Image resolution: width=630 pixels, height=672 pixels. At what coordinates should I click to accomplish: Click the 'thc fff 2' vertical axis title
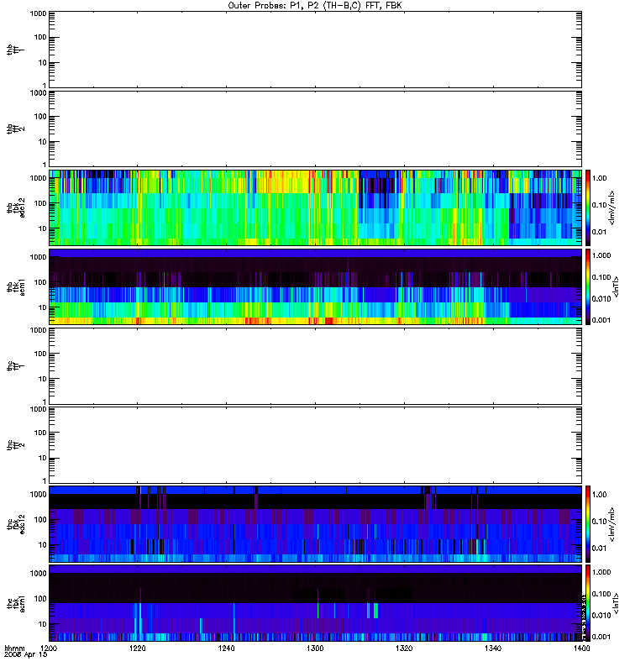tap(16, 445)
